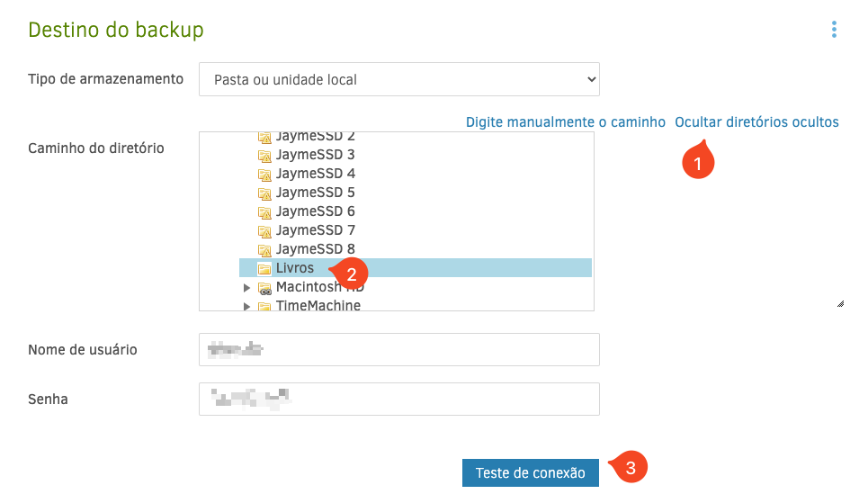Click the JaymeSSD 6 folder icon
This screenshot has width=868, height=503.
tap(264, 211)
